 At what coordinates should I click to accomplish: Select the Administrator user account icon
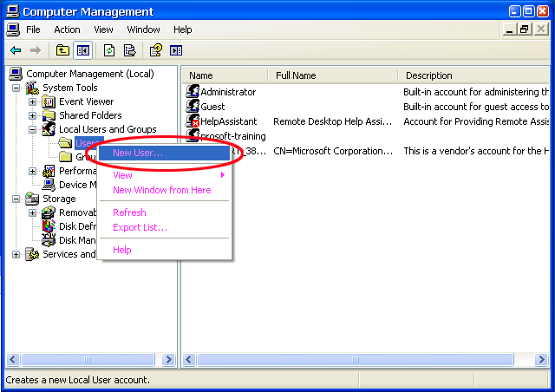click(x=193, y=92)
